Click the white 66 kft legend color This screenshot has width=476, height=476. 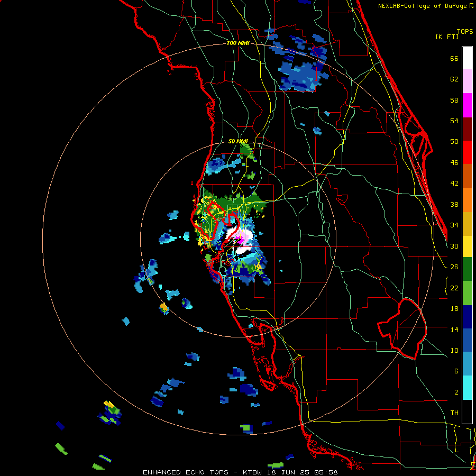(x=467, y=58)
